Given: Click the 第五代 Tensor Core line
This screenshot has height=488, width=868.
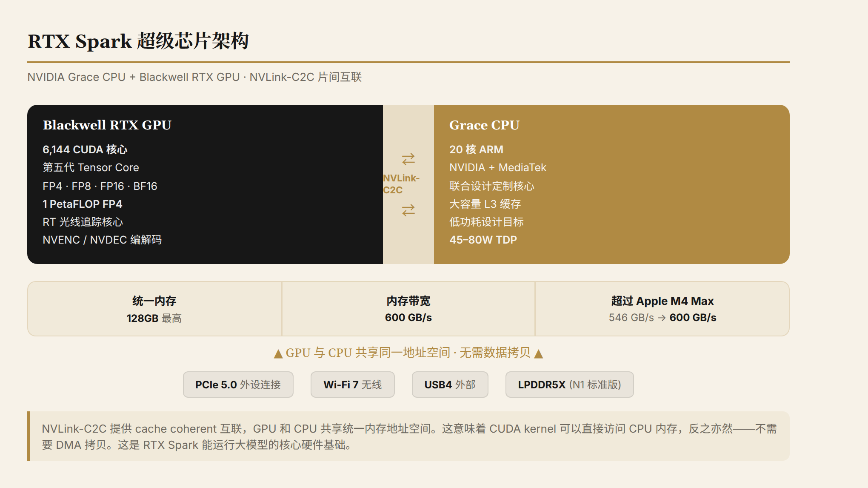Looking at the screenshot, I should pyautogui.click(x=91, y=167).
